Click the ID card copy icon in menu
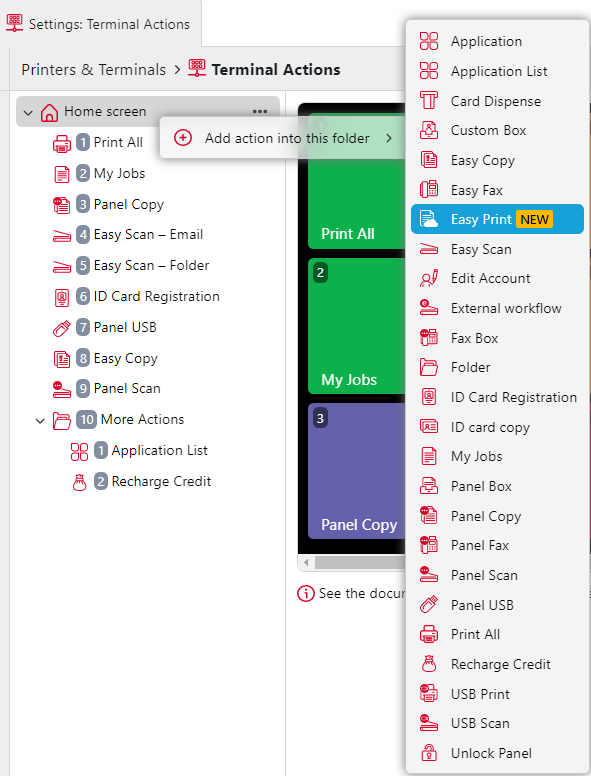The width and height of the screenshot is (591, 776). click(429, 427)
